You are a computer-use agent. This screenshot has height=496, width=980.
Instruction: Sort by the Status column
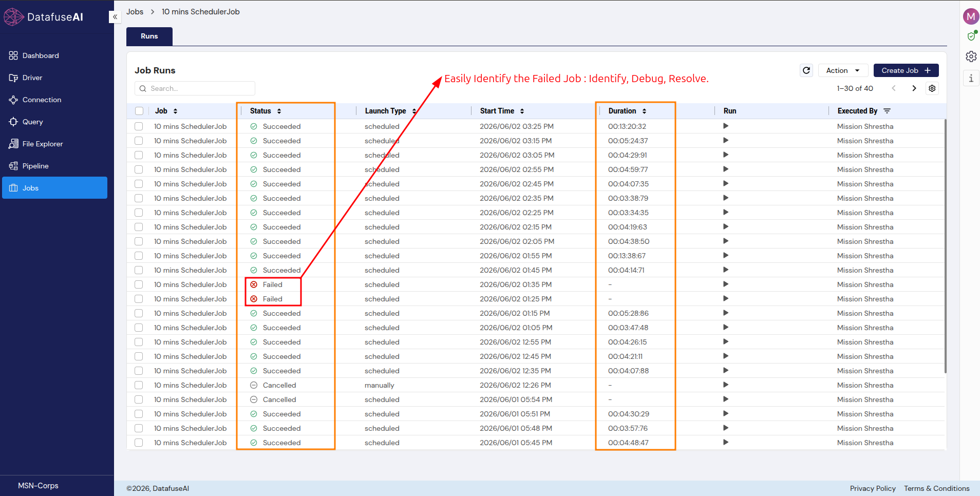point(279,111)
